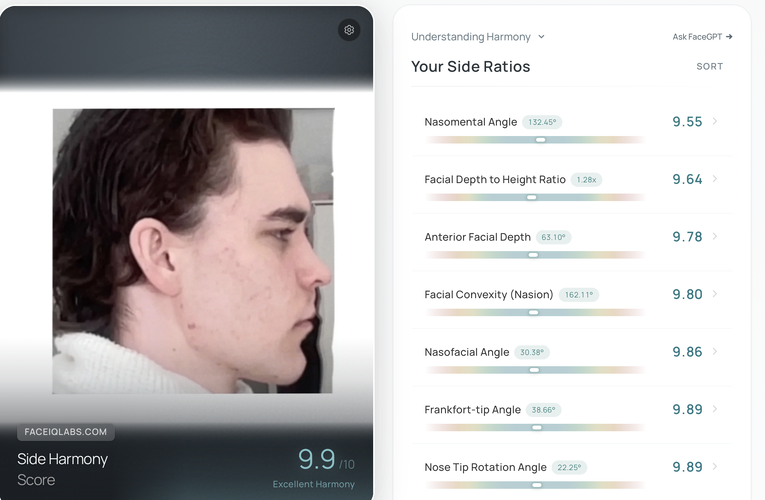The image size is (765, 500).
Task: Expand the Understanding Harmony dropdown
Action: pos(478,37)
